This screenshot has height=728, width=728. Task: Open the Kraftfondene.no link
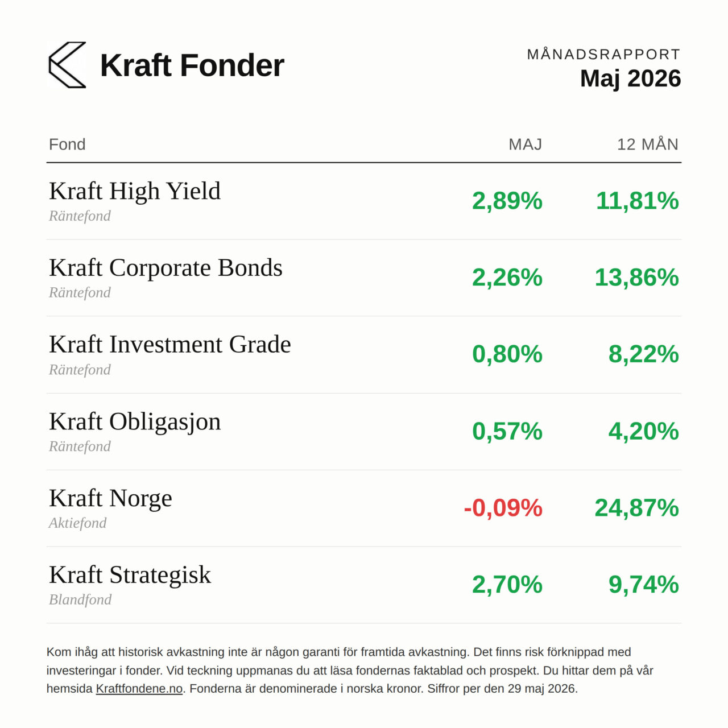coord(139,689)
